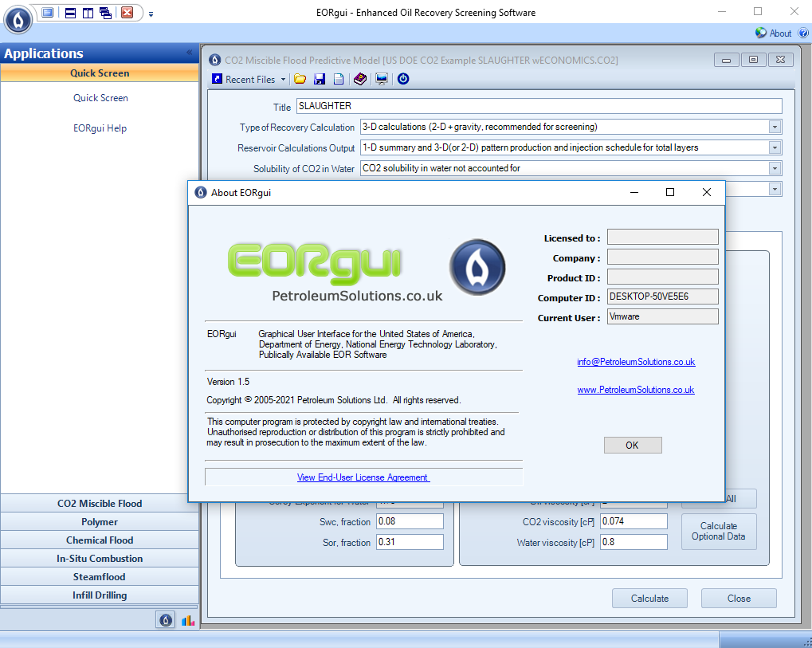The image size is (812, 648).
Task: Click the cascade windows icon in quick access toolbar
Action: (106, 12)
